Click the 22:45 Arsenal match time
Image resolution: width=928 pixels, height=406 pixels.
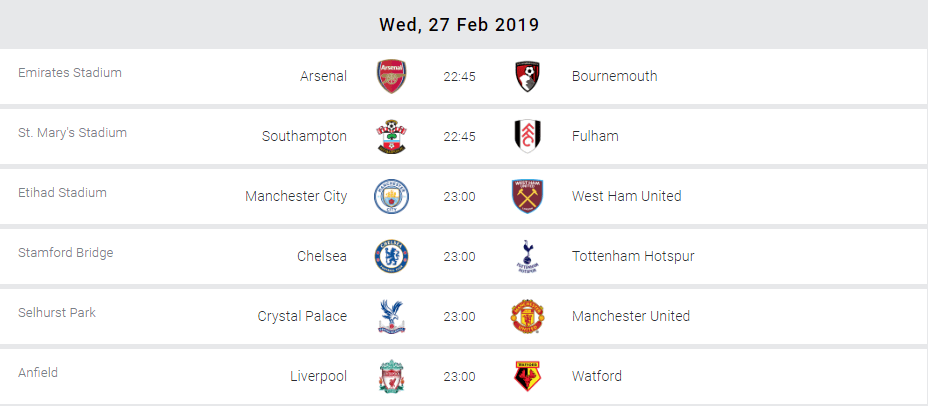tap(459, 76)
